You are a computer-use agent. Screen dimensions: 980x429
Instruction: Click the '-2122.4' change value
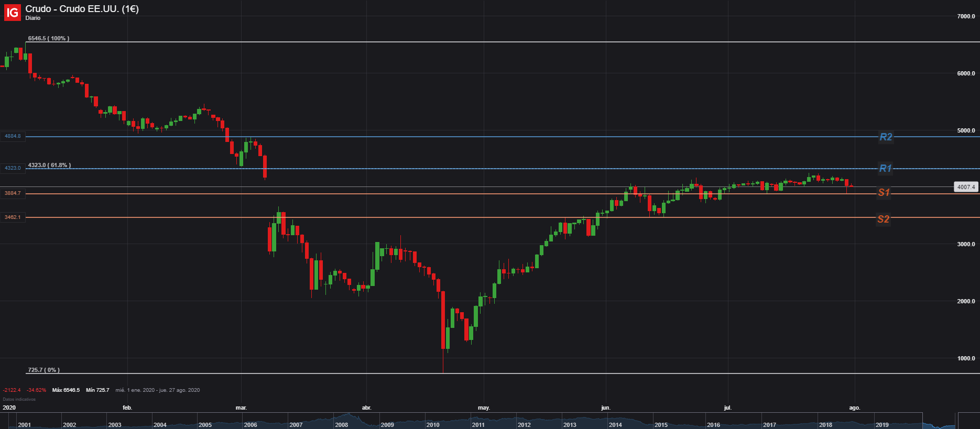(x=12, y=390)
